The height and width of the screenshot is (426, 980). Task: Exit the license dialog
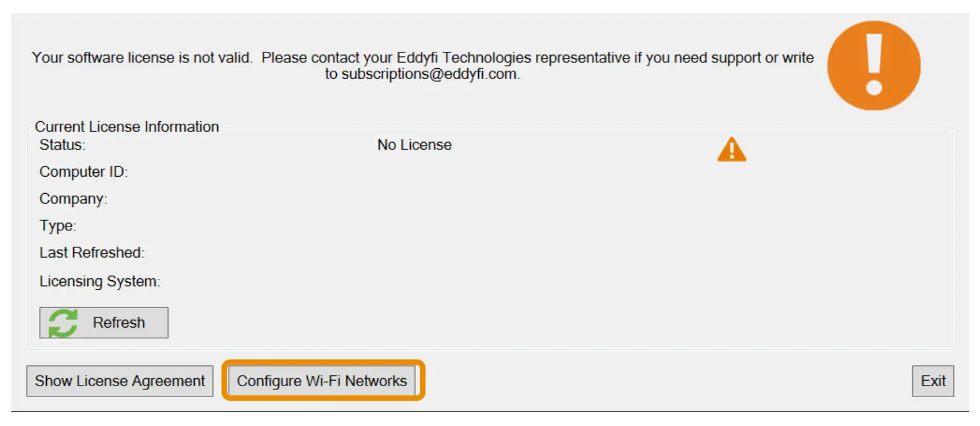[x=933, y=381]
